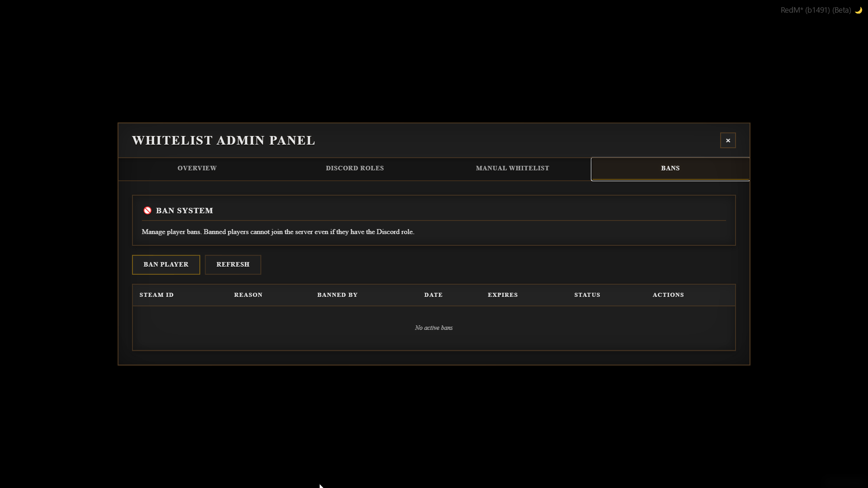The height and width of the screenshot is (488, 868).
Task: Click the Ban Player button
Action: click(166, 265)
